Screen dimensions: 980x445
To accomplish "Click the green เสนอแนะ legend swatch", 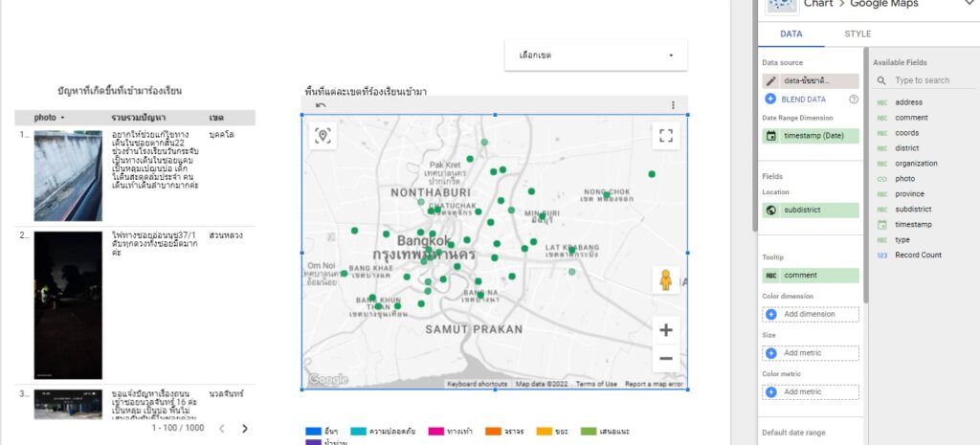I will 589,432.
